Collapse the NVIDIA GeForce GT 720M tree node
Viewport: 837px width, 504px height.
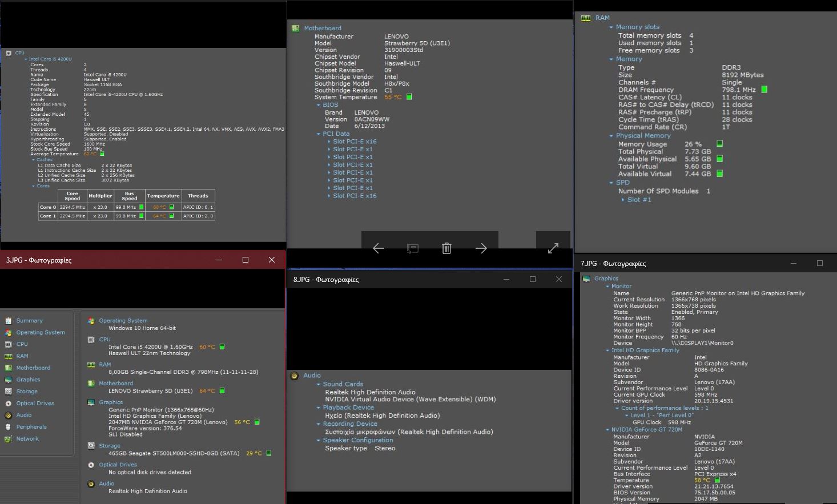coord(607,430)
